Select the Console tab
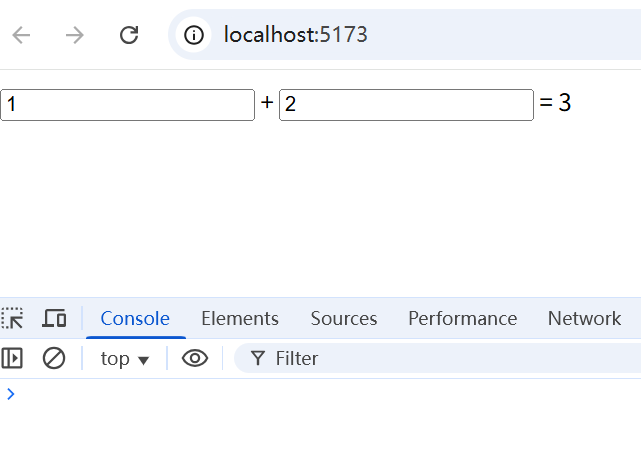This screenshot has height=462, width=641. [135, 318]
